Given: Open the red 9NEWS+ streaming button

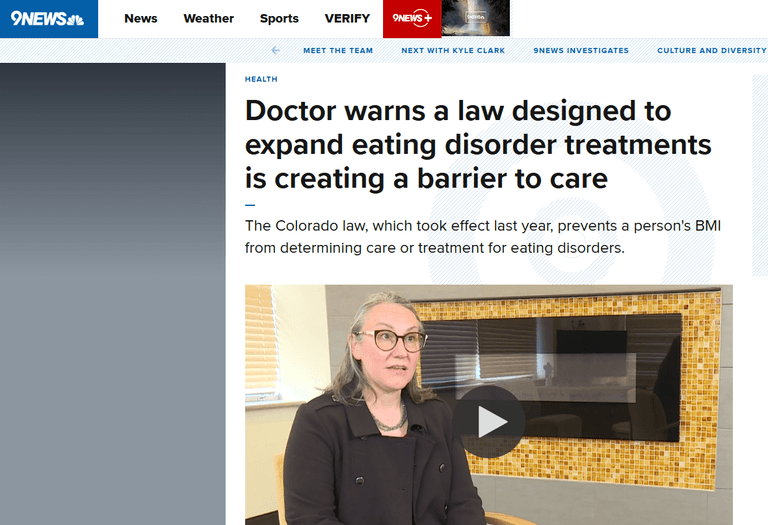Looking at the screenshot, I should pyautogui.click(x=412, y=18).
